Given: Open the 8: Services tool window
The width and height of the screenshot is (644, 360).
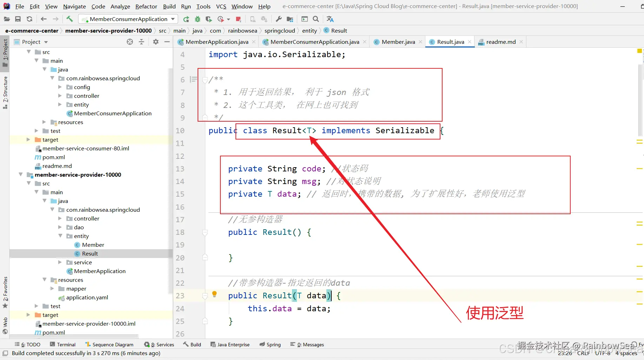Looking at the screenshot, I should (159, 345).
